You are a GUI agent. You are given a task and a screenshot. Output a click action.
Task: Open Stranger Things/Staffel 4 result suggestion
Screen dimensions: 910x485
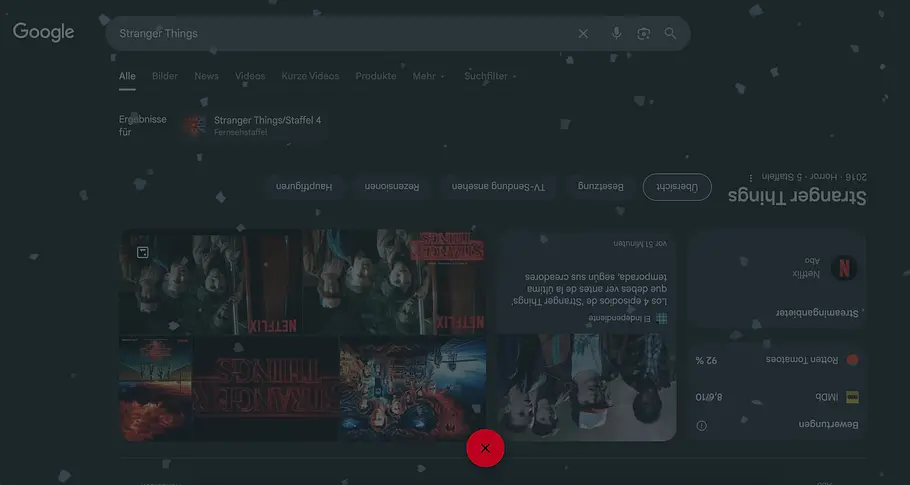254,125
